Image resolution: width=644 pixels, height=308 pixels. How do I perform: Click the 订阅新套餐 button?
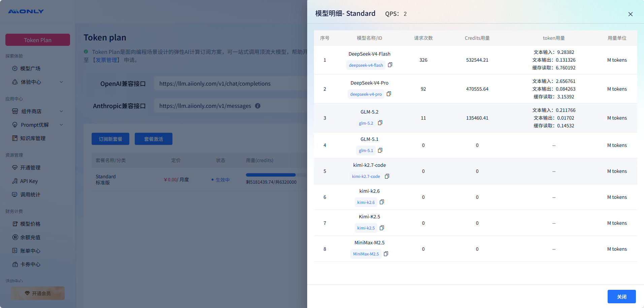110,139
